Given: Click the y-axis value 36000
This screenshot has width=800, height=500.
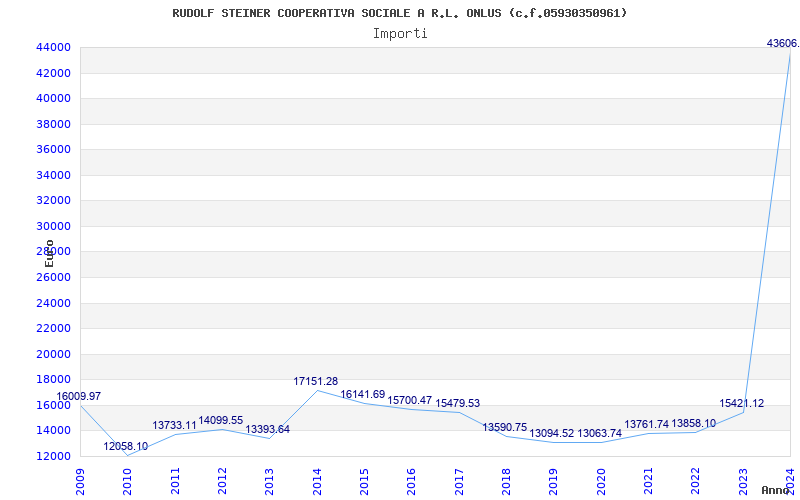Looking at the screenshot, I should tap(53, 149).
